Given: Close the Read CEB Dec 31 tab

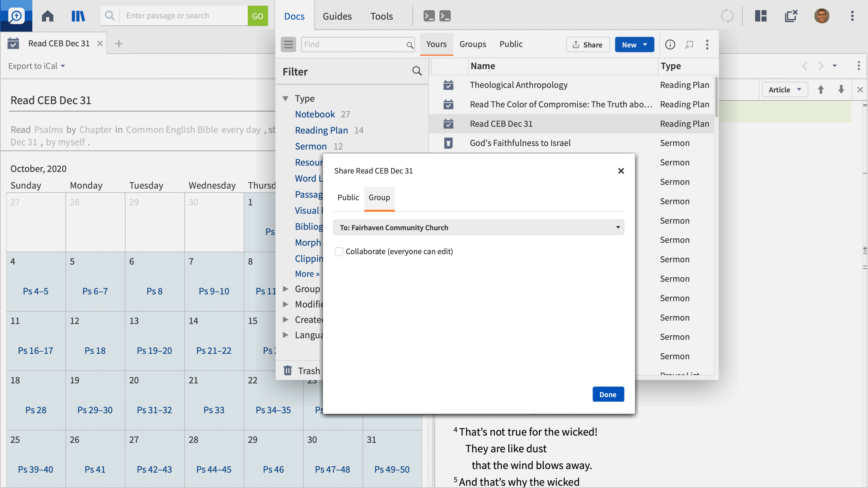Looking at the screenshot, I should click(x=100, y=43).
